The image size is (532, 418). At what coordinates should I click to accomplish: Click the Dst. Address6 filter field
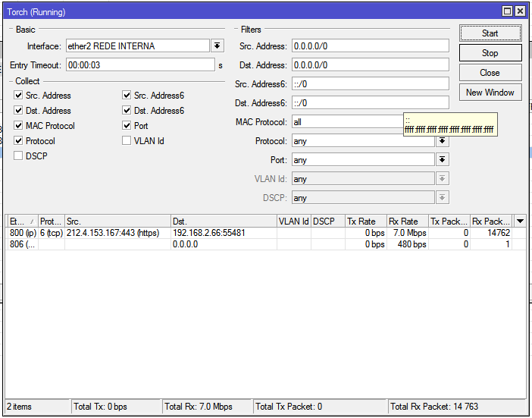pyautogui.click(x=371, y=103)
